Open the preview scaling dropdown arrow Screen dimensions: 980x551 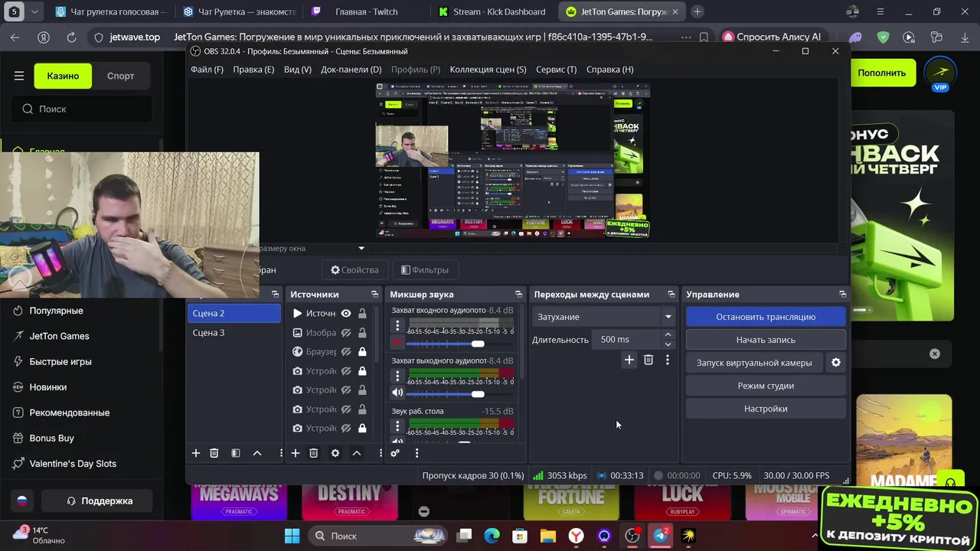[361, 248]
